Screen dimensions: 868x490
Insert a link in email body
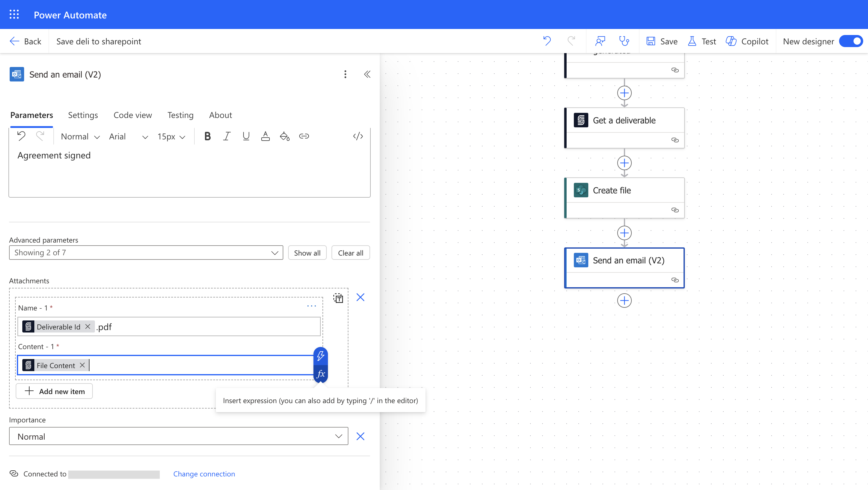coord(304,136)
